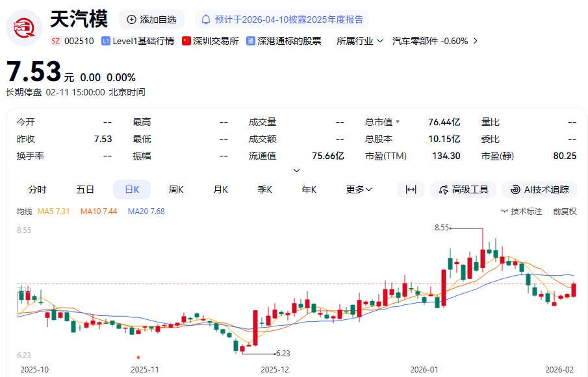Screen dimensions: 588x377
Task: Click the 昨收 7.53 value
Action: point(103,139)
